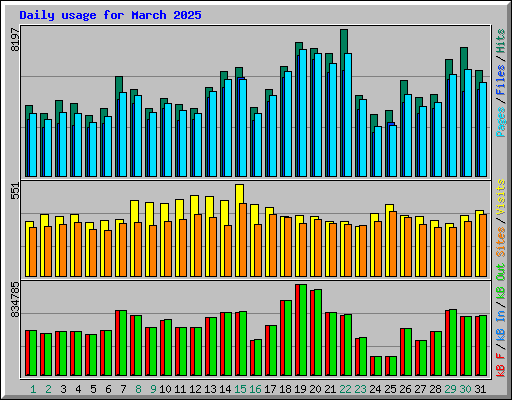Viewport: 512px width, 400px height.
Task: Select day label 6 on the axis
Action: pos(108,389)
